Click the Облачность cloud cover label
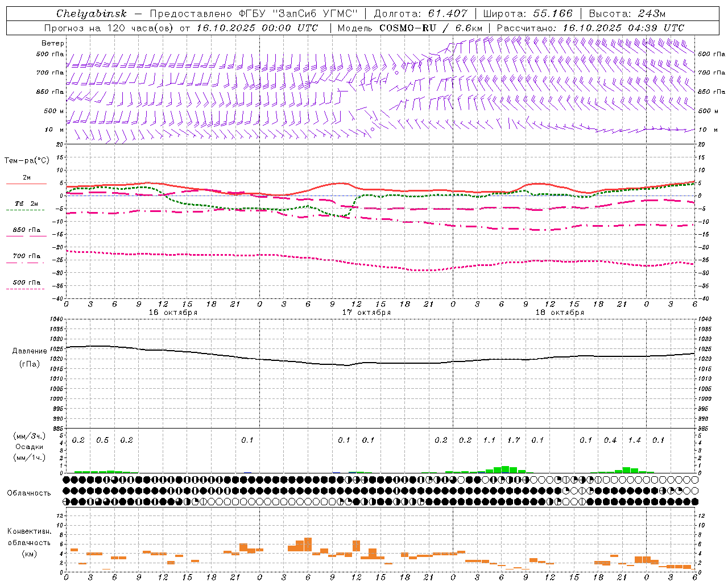 click(x=29, y=493)
